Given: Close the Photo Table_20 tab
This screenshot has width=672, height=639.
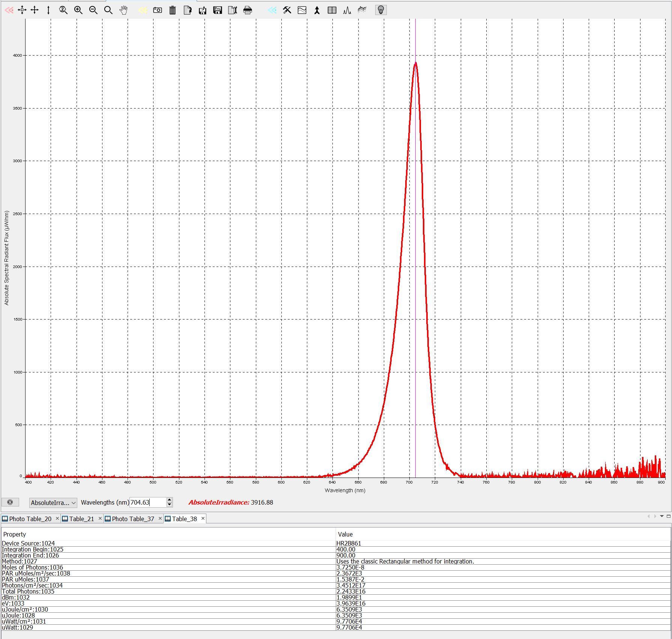Looking at the screenshot, I should coord(57,518).
